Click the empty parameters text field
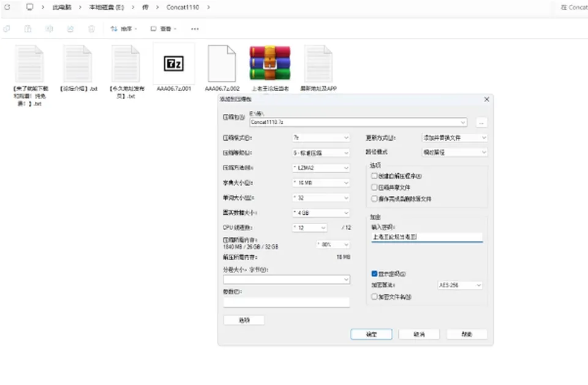This screenshot has width=588, height=385. pos(287,302)
